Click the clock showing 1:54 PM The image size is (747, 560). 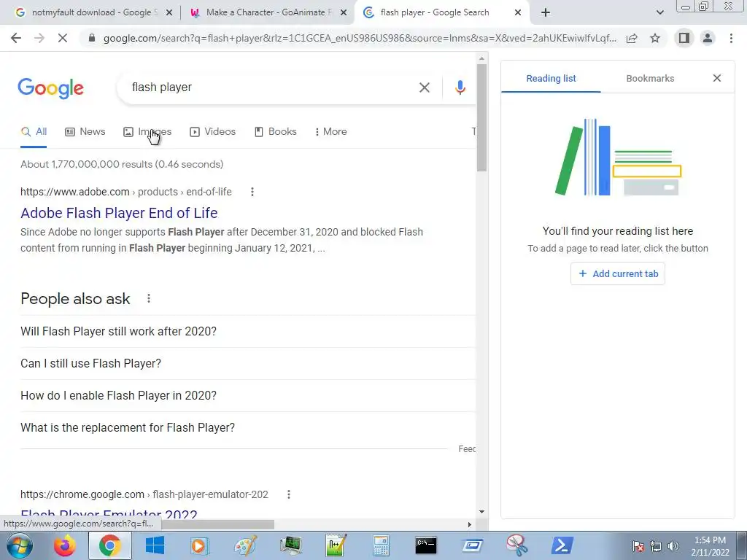pos(710,546)
